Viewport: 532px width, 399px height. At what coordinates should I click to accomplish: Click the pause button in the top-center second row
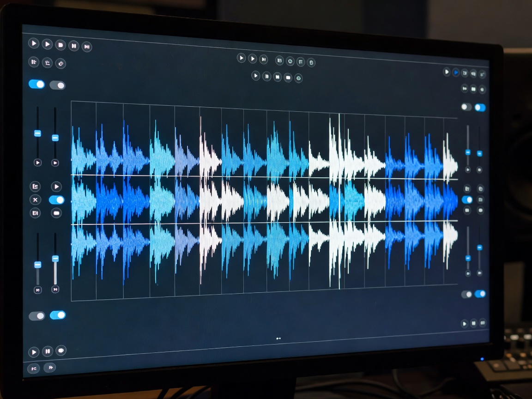click(x=266, y=76)
